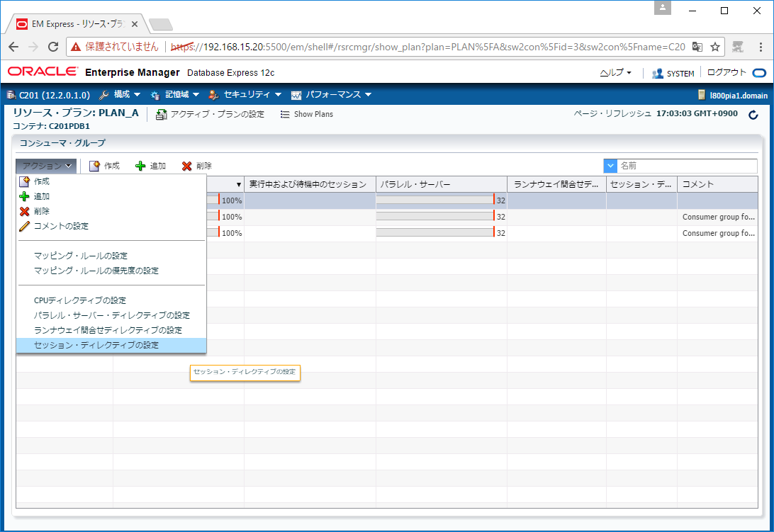The image size is (774, 532).
Task: Select CPUディレクティブの設定 menu item
Action: click(x=111, y=300)
